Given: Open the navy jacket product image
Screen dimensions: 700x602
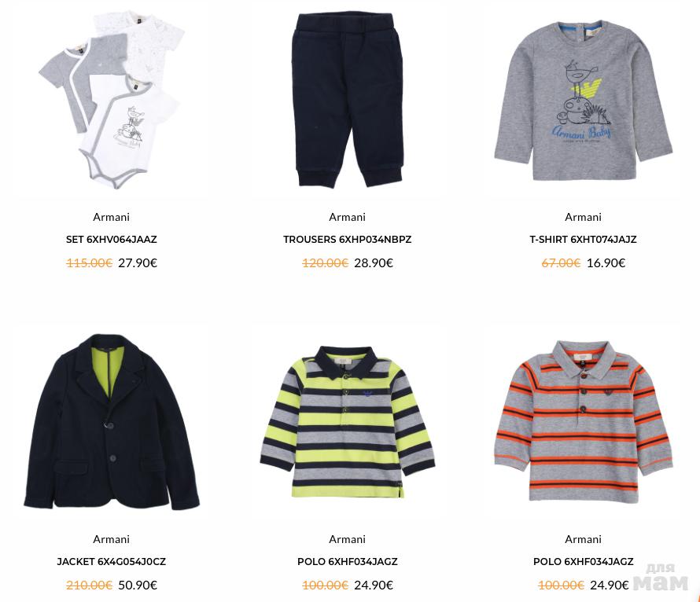Looking at the screenshot, I should [x=112, y=422].
